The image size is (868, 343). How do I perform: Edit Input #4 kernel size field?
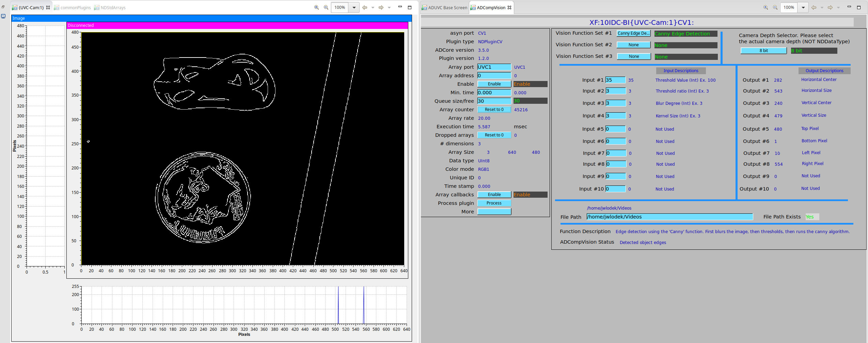tap(615, 116)
